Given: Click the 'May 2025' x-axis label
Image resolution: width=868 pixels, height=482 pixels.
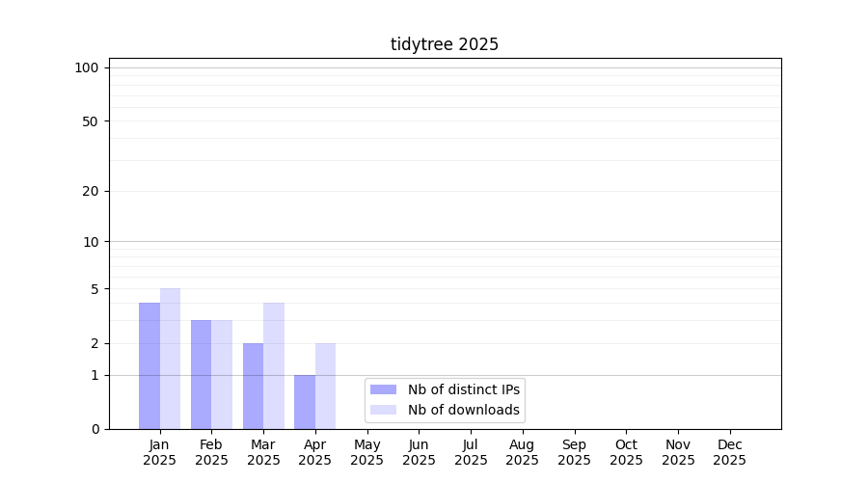Looking at the screenshot, I should [x=366, y=452].
